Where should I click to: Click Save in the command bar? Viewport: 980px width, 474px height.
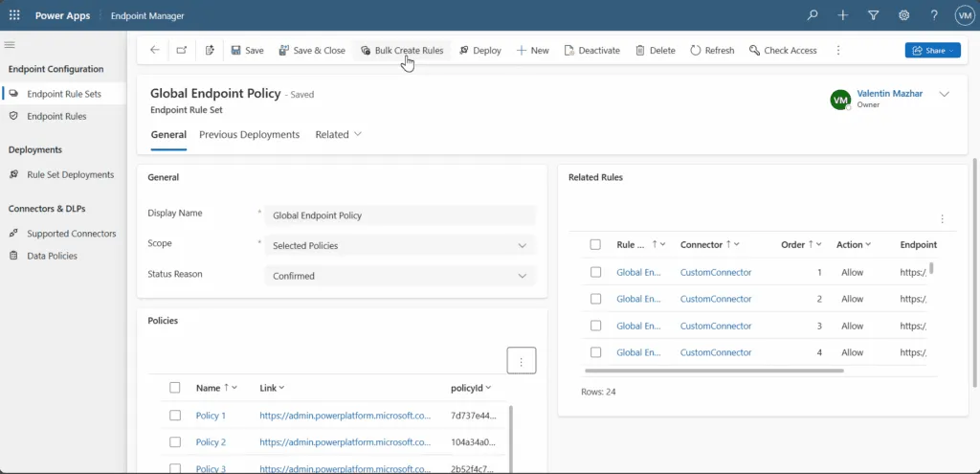click(x=248, y=51)
